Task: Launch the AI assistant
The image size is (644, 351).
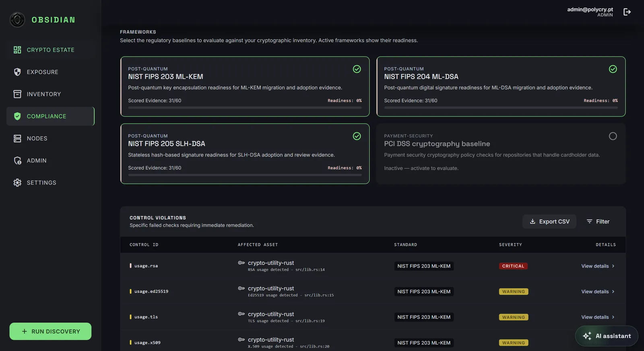Action: (x=607, y=336)
